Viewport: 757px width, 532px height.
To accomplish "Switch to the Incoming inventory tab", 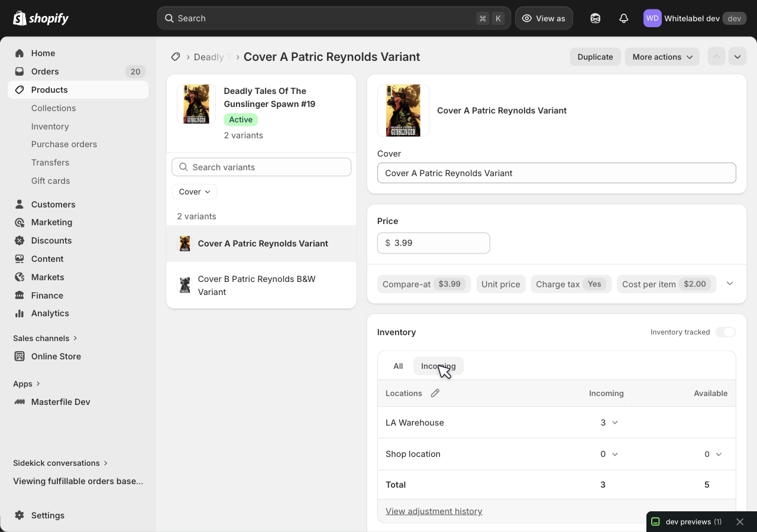I will point(438,366).
